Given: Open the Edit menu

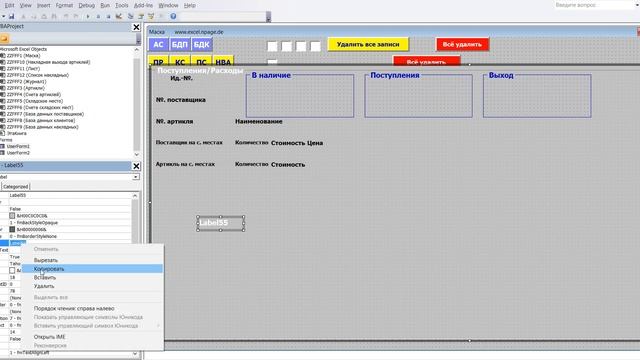Looking at the screenshot, I should tap(9, 5).
